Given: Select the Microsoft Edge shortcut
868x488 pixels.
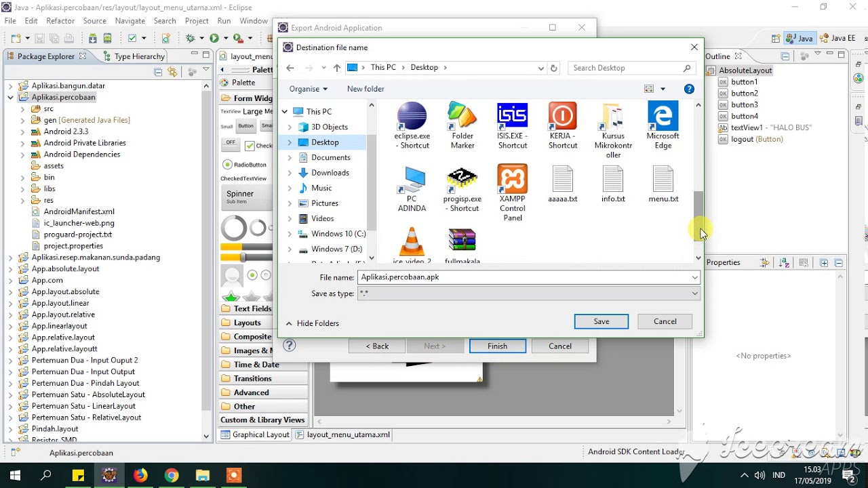Looking at the screenshot, I should tap(663, 126).
